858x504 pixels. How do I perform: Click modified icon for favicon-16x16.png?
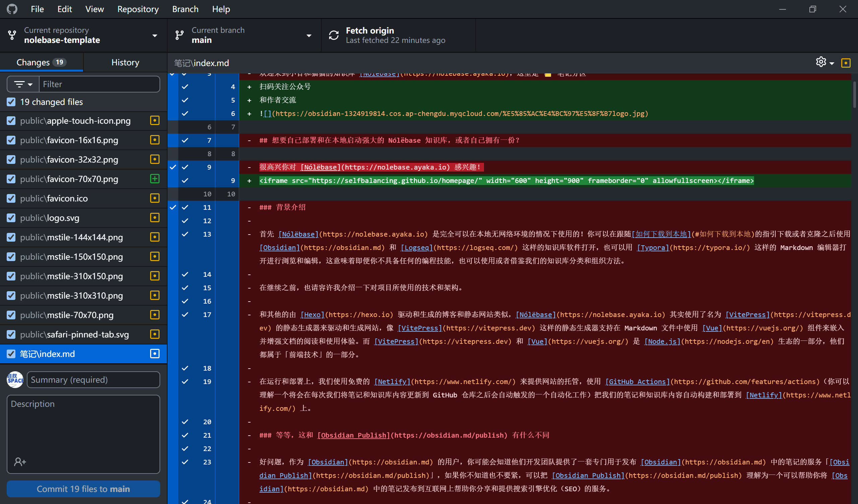pos(155,140)
